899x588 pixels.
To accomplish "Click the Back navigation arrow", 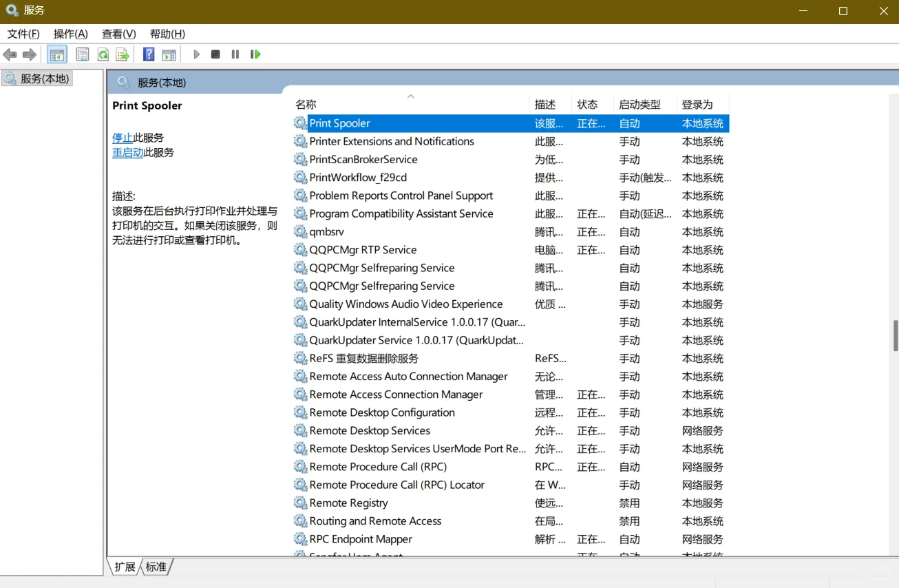I will click(10, 54).
